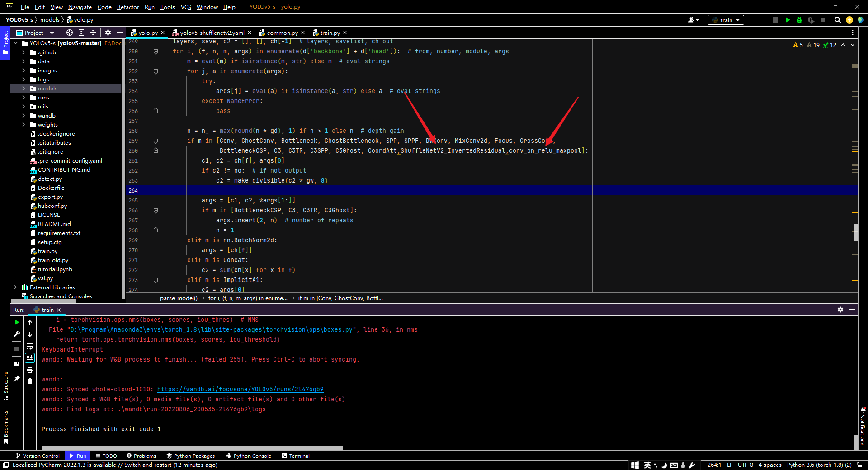Open Version Control tool window

pyautogui.click(x=38, y=456)
